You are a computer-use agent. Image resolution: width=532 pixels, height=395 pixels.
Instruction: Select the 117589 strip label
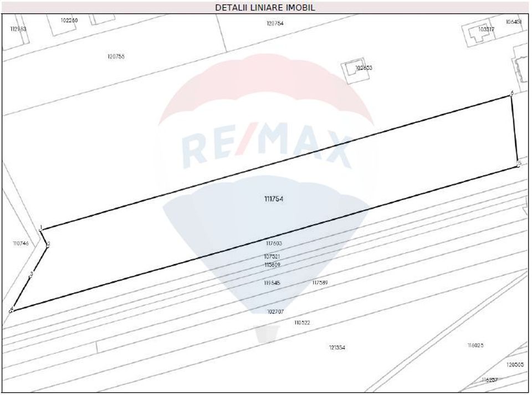coord(319,283)
